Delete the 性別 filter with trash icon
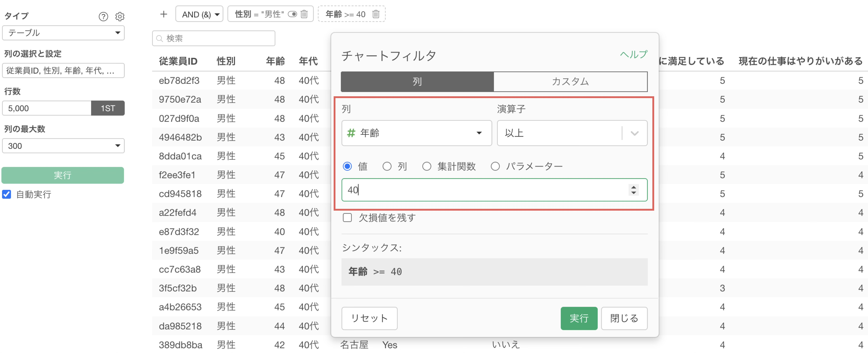The height and width of the screenshot is (353, 868). 304,14
